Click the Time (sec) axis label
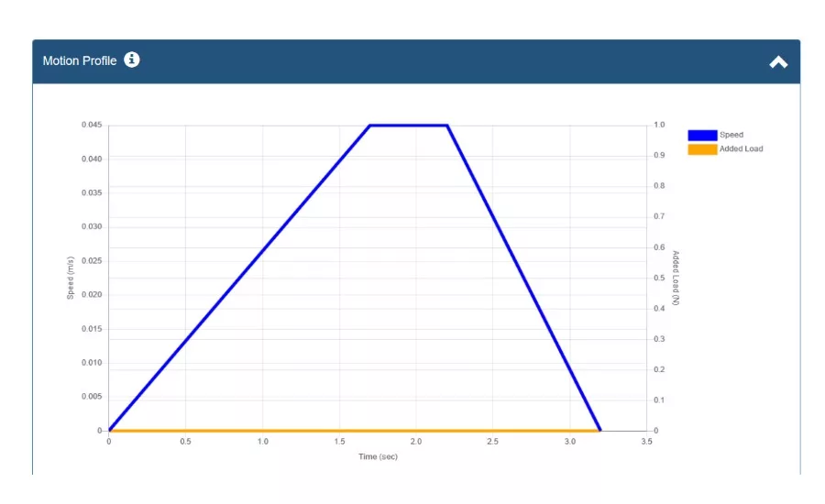 (x=378, y=456)
